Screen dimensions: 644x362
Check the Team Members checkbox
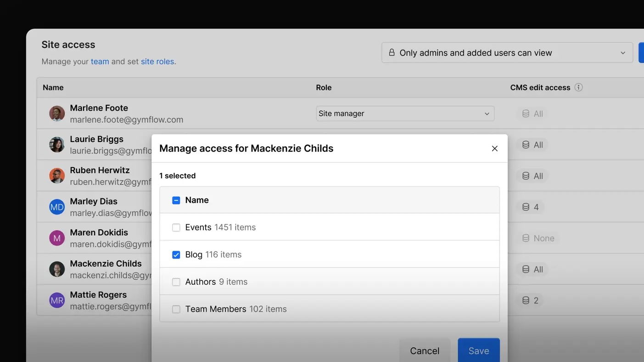click(176, 309)
